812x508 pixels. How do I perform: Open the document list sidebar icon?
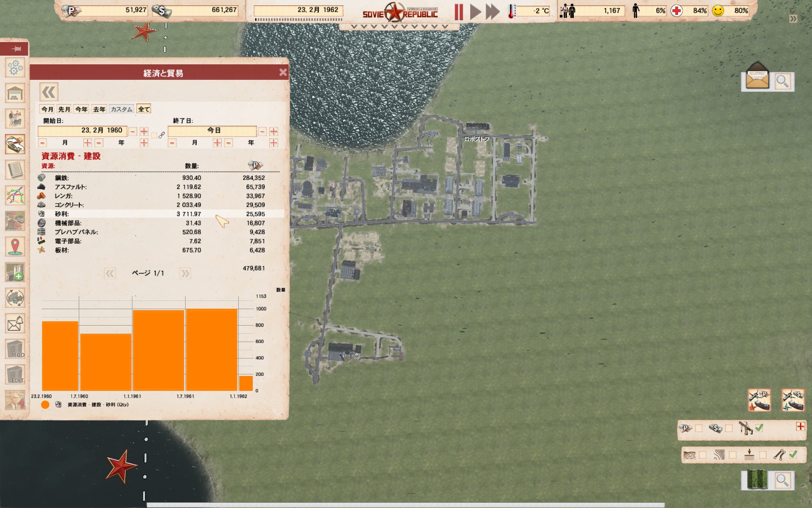[x=15, y=170]
